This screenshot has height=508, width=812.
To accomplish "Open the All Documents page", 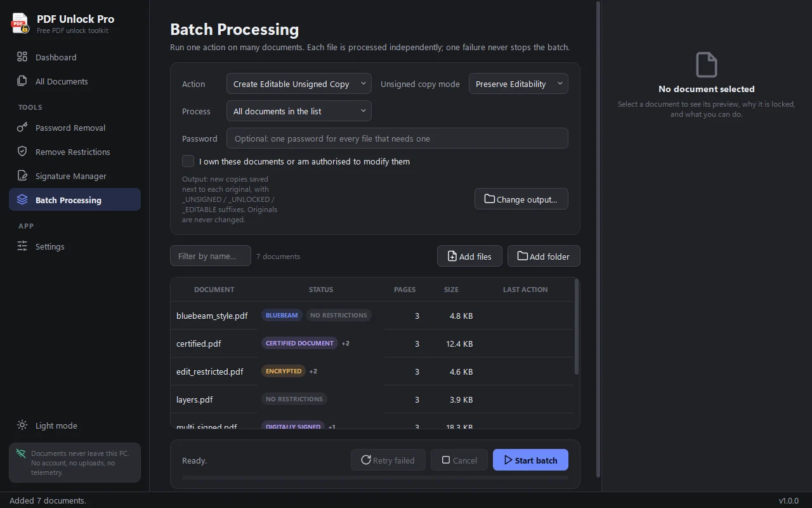I will pyautogui.click(x=75, y=81).
